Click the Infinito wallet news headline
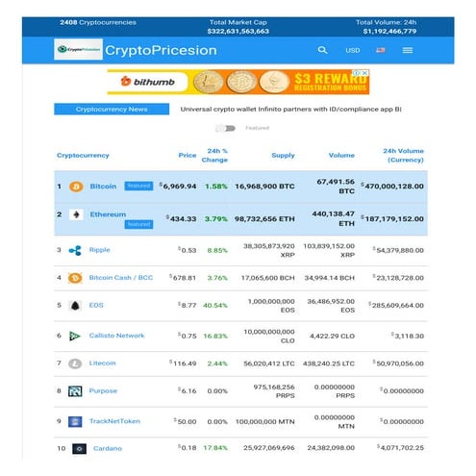Viewport: 476px width, 476px height. 290,110
